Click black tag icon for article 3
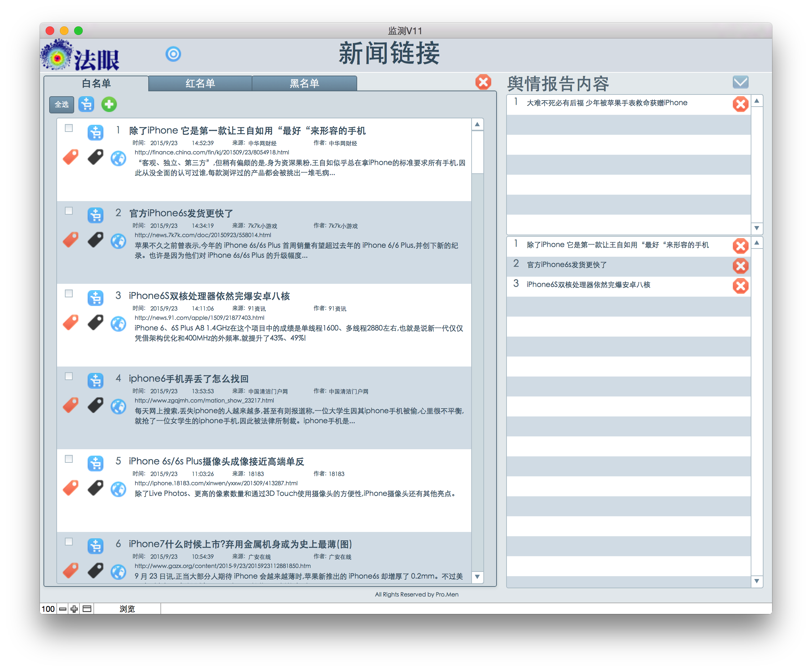This screenshot has width=812, height=671. click(x=96, y=323)
